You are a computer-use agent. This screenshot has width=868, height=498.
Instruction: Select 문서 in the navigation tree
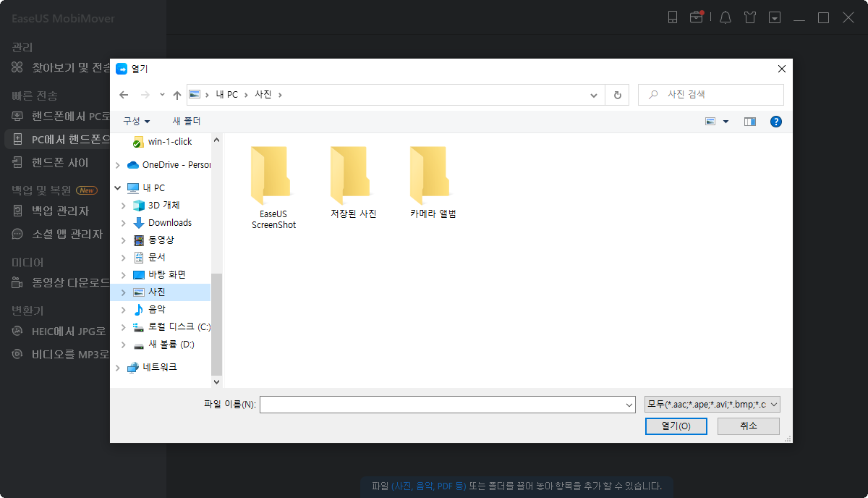pos(149,257)
